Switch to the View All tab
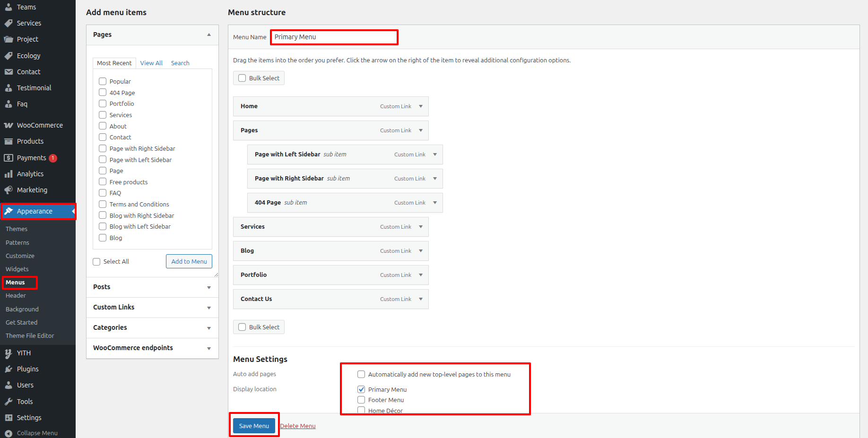This screenshot has height=438, width=868. (151, 63)
